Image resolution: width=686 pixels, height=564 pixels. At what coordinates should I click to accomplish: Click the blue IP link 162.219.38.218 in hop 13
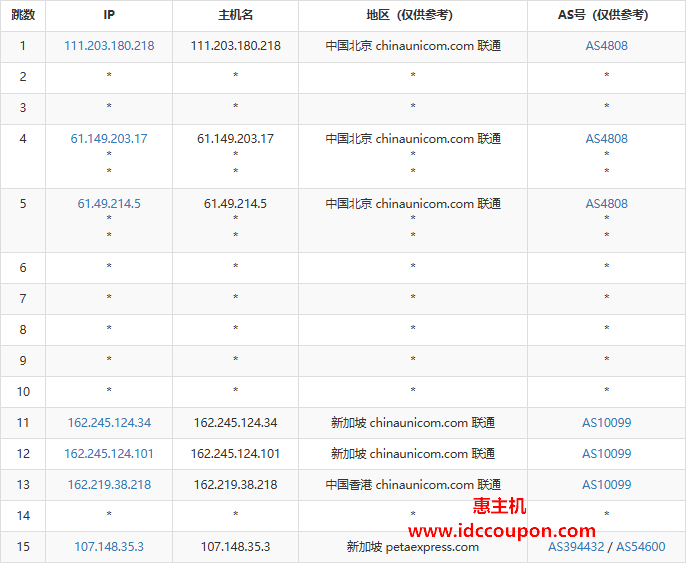(x=109, y=485)
